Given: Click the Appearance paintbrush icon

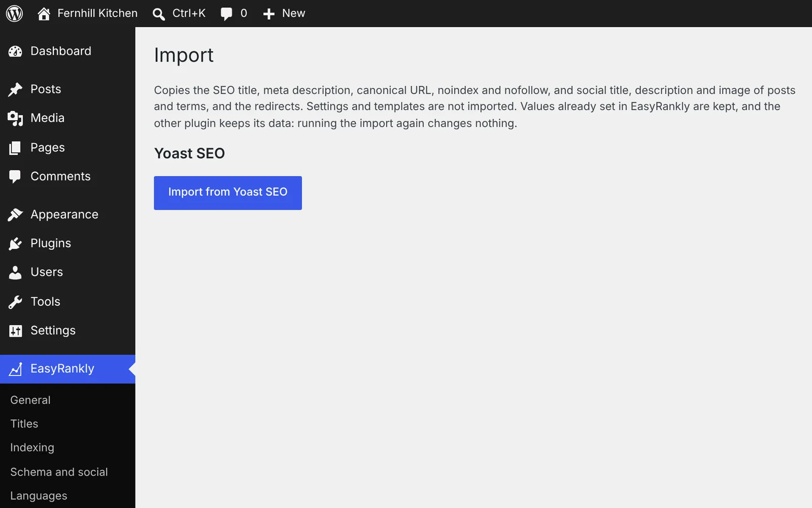Looking at the screenshot, I should coord(15,215).
